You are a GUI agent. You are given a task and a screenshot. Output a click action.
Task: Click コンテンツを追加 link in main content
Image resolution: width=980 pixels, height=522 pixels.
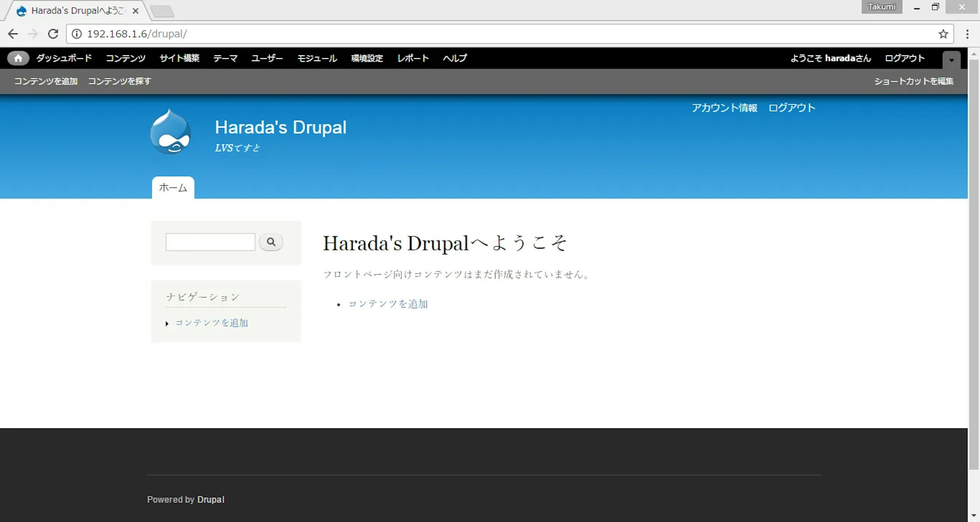click(x=388, y=304)
